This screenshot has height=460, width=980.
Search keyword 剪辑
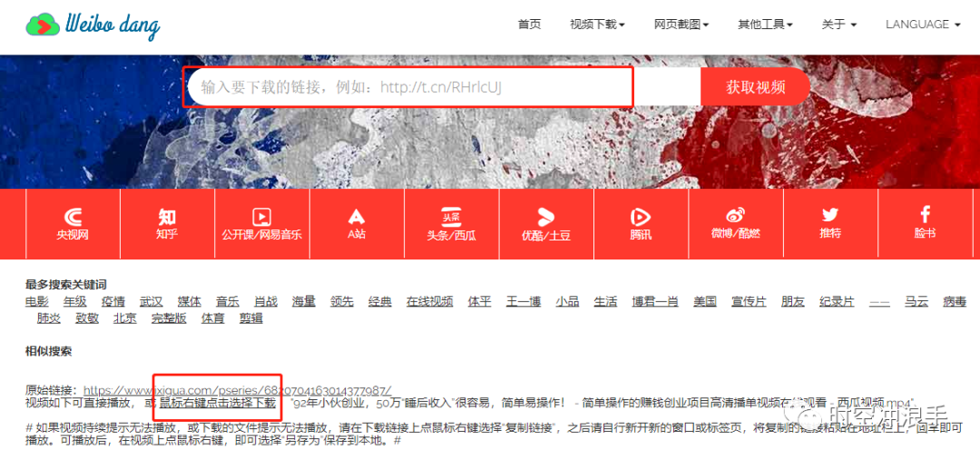point(250,318)
